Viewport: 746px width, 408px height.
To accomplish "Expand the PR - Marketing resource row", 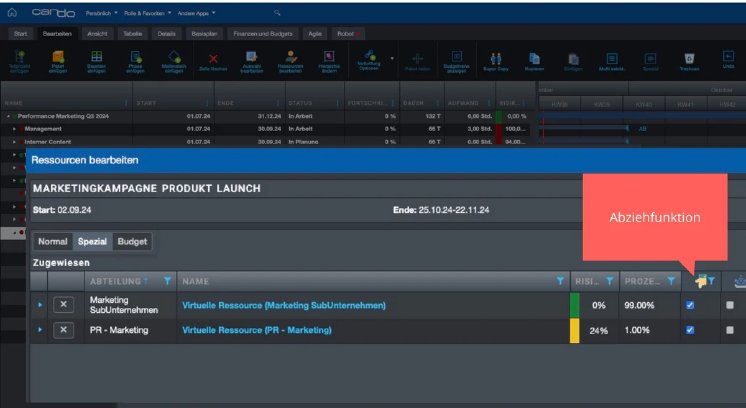I will (x=41, y=330).
